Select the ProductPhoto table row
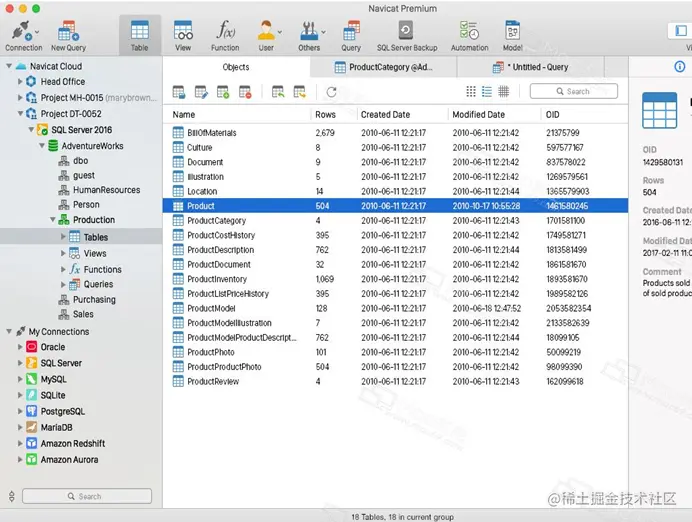The width and height of the screenshot is (692, 522). 395,352
